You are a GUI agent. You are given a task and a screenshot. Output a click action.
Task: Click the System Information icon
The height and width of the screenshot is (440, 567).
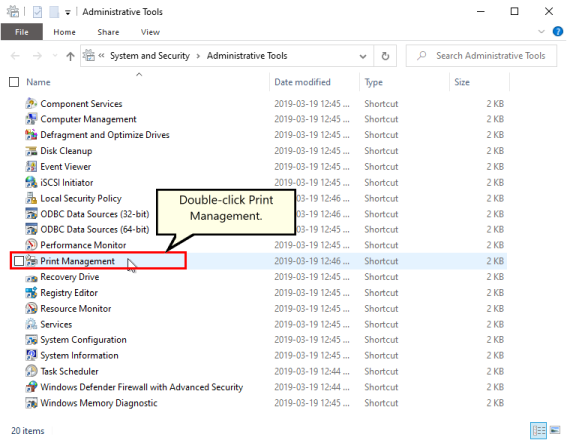tap(31, 355)
